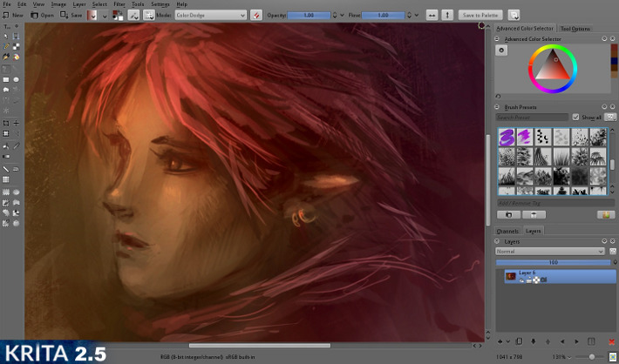Open the Normal blend mode dropdown in Layers
The image size is (619, 364).
pos(550,251)
